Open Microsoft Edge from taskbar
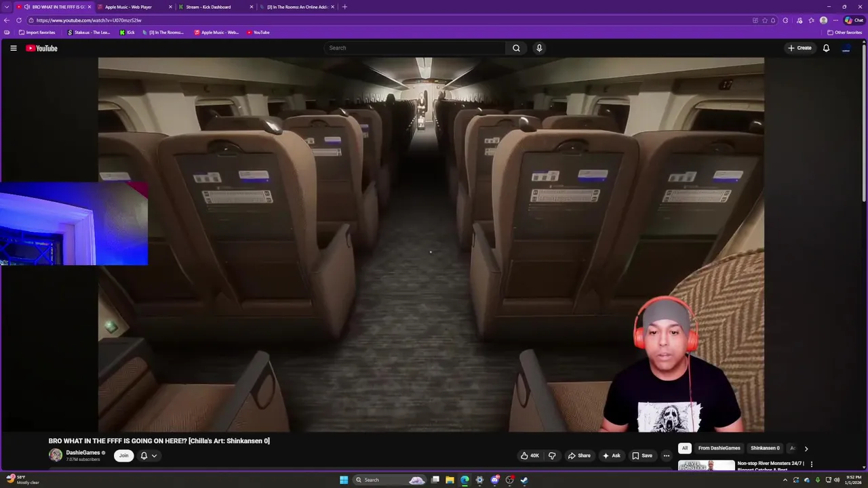Viewport: 868px width, 488px height. point(465,480)
